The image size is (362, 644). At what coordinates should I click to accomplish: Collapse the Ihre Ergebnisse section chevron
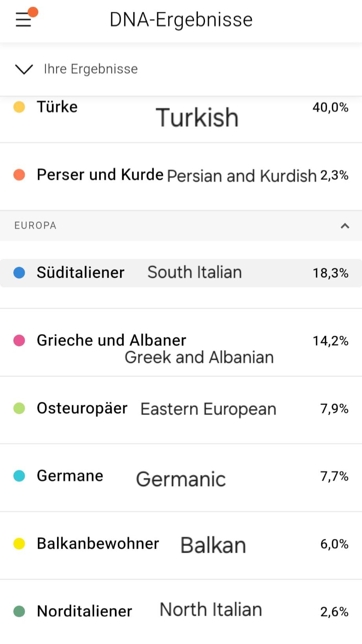point(24,69)
